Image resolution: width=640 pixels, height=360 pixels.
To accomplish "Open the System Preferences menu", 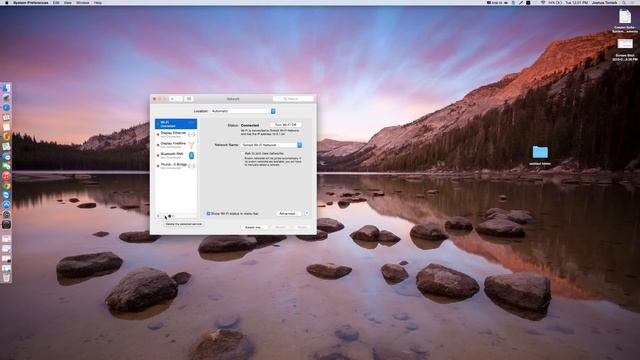I will click(31, 2).
